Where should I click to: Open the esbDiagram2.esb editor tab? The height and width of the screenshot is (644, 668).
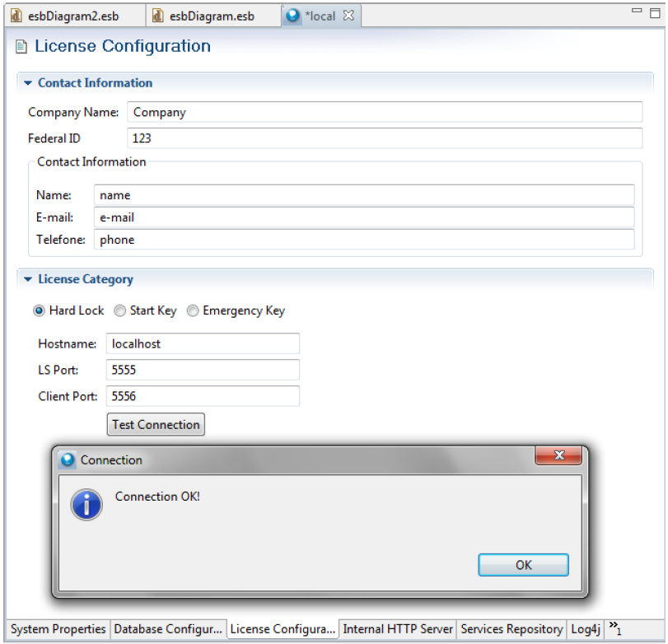tap(75, 16)
